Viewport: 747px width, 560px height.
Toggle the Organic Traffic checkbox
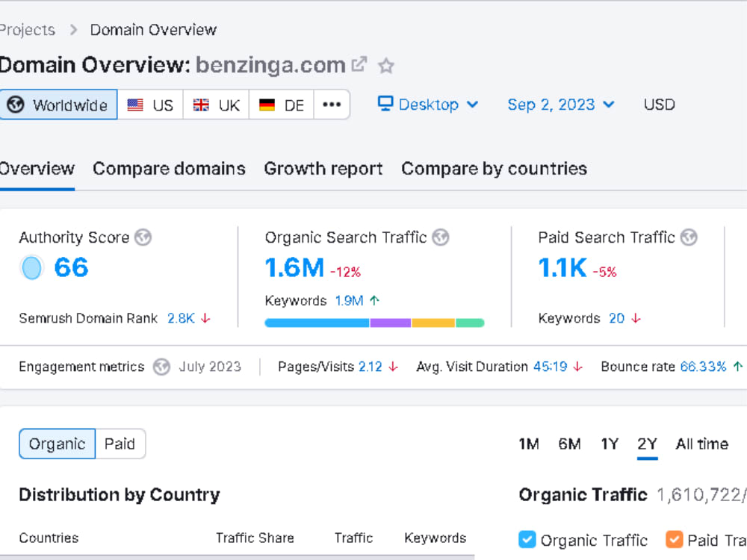527,540
